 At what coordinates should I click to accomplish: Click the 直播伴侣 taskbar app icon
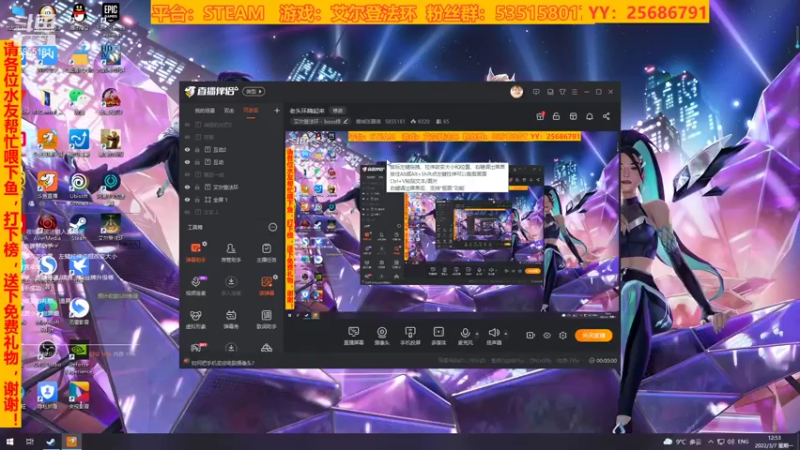(71, 441)
